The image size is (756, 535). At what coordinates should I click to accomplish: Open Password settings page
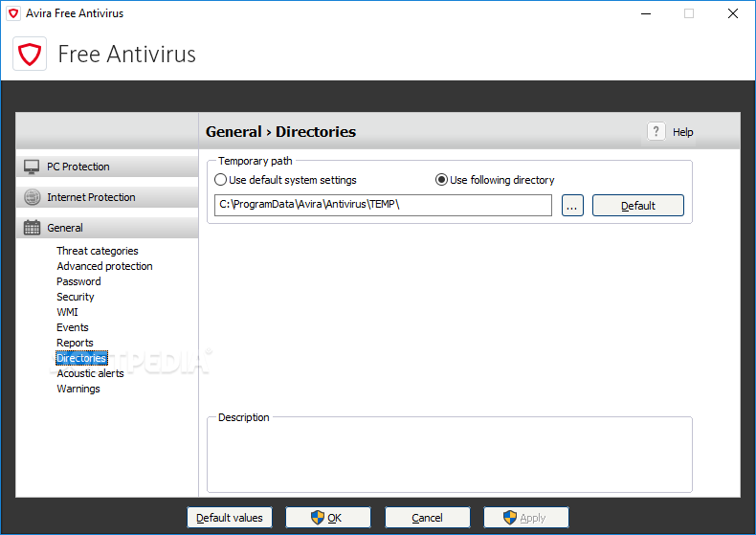coord(78,281)
